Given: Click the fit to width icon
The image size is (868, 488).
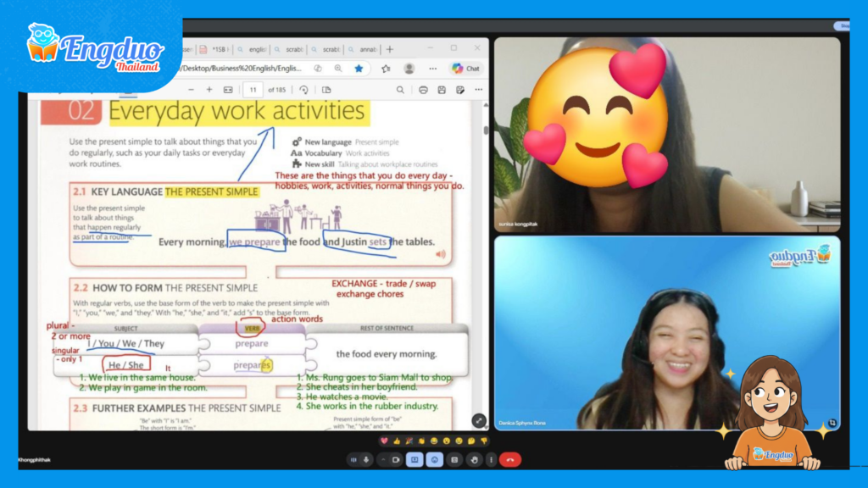Looking at the screenshot, I should 228,90.
